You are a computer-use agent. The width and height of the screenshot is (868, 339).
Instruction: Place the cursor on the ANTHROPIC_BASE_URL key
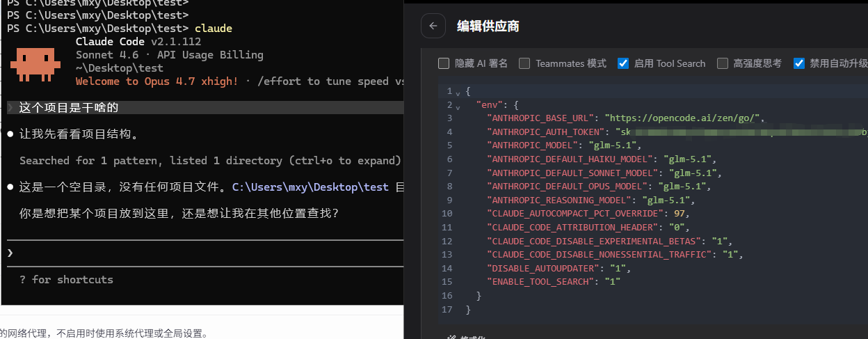point(540,118)
